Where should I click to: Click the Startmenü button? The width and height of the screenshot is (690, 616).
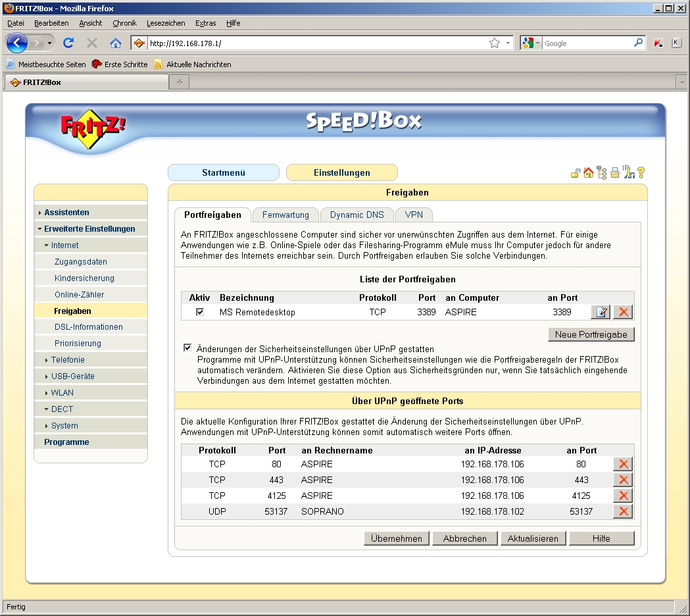click(224, 172)
